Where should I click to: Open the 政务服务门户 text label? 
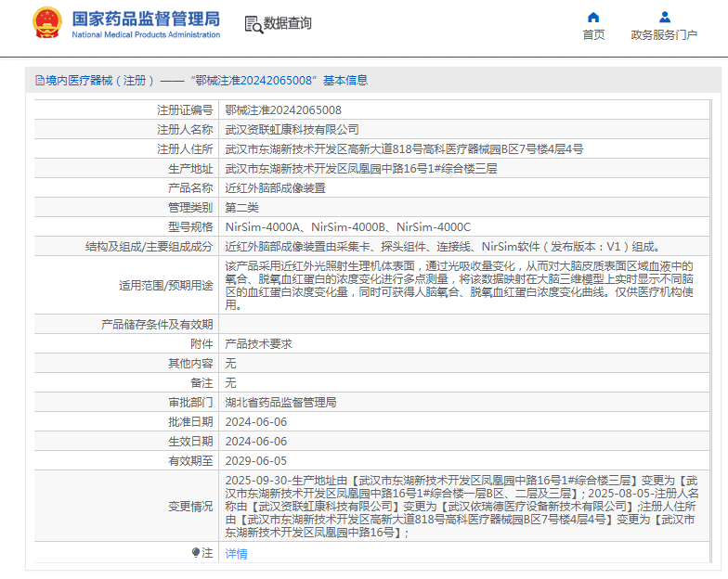click(x=664, y=35)
